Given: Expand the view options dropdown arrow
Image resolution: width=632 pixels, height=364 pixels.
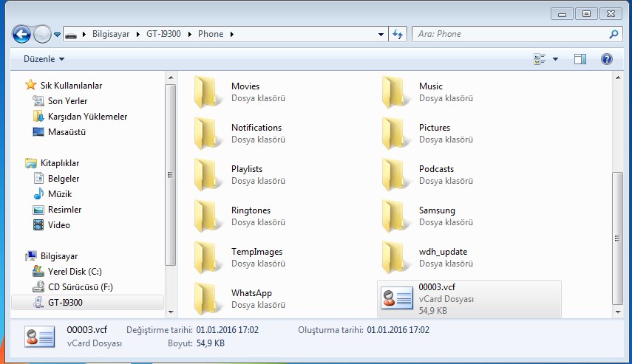Looking at the screenshot, I should (555, 59).
